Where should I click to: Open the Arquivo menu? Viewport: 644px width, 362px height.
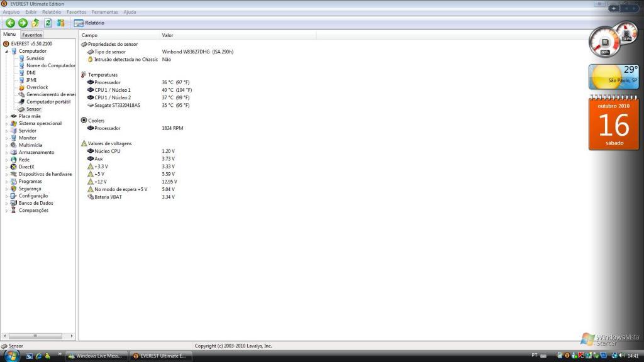click(11, 12)
